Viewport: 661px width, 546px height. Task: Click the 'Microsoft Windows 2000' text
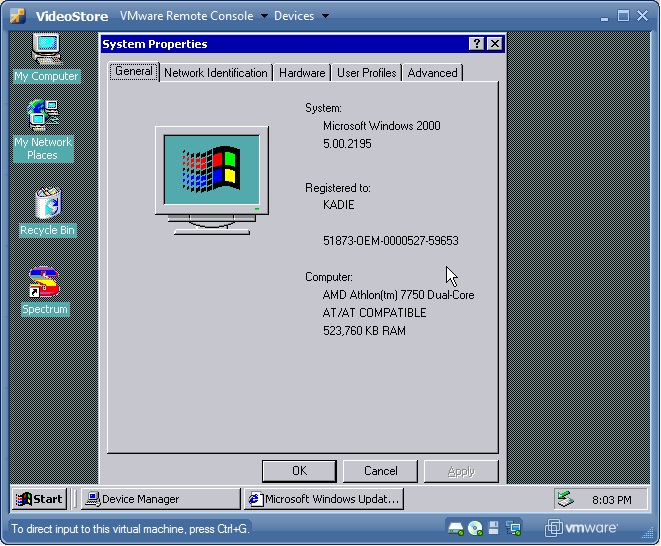(x=382, y=126)
